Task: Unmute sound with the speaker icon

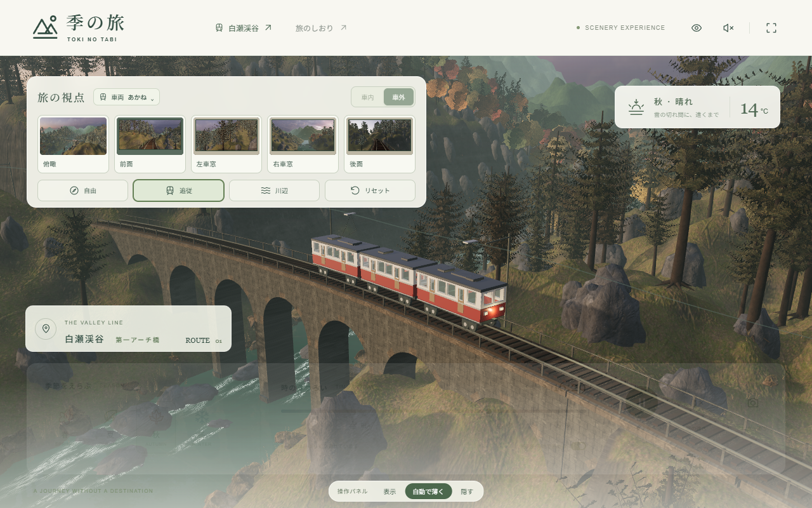Action: pyautogui.click(x=728, y=28)
